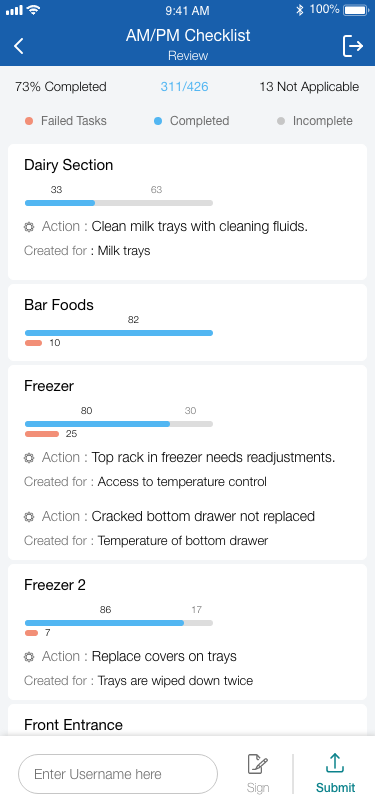Screen dimensions: 375x812
Task: Expand the Front Entrance section
Action: pyautogui.click(x=74, y=724)
